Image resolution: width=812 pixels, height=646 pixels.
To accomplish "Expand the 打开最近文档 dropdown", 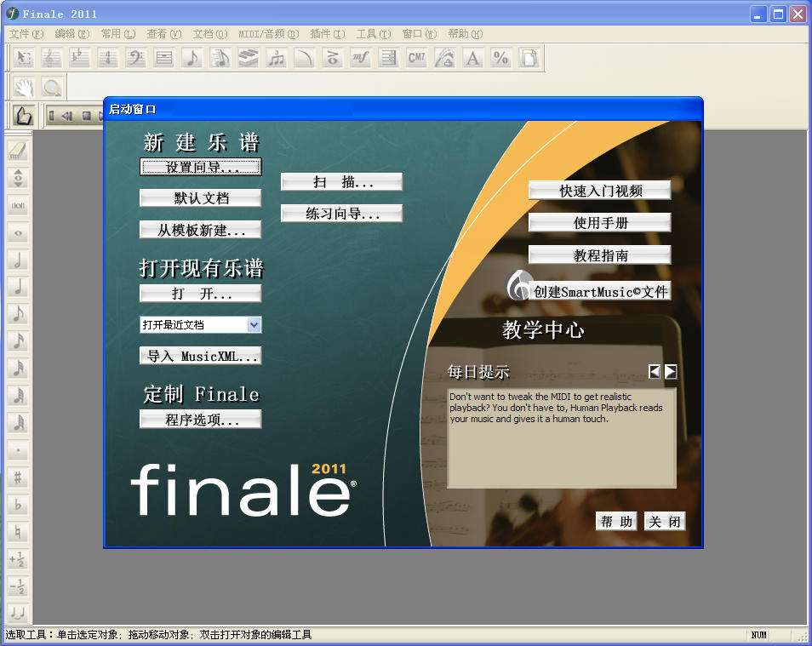I will coord(254,325).
